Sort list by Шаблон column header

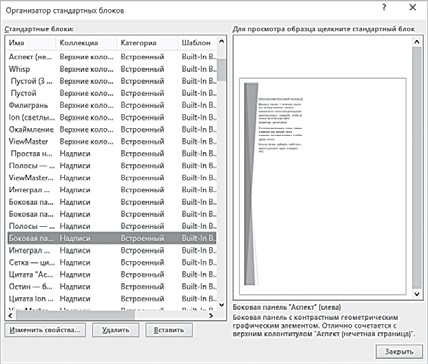(x=197, y=43)
